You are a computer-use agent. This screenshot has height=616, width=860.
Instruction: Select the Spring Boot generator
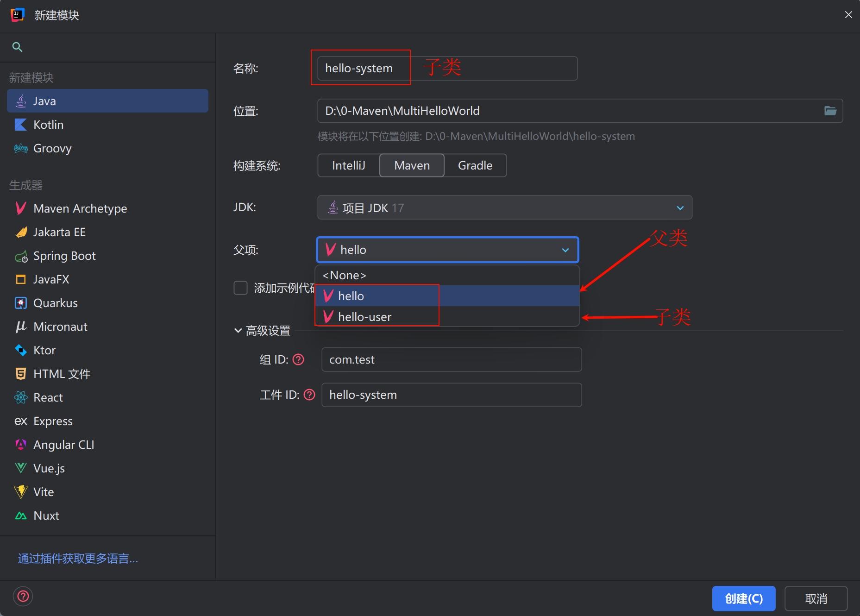pyautogui.click(x=64, y=256)
